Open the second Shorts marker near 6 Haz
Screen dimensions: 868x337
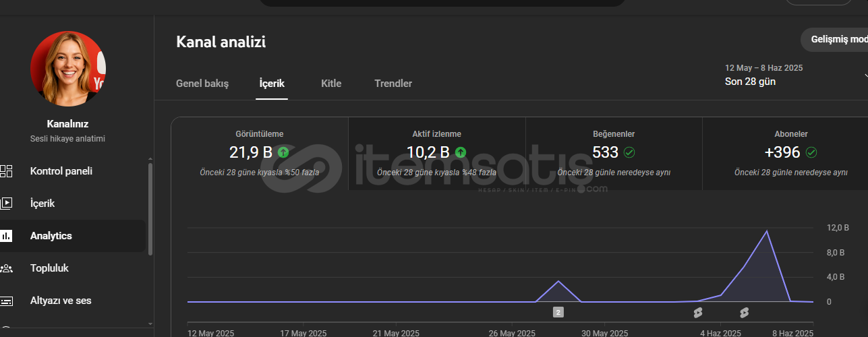[x=744, y=312]
